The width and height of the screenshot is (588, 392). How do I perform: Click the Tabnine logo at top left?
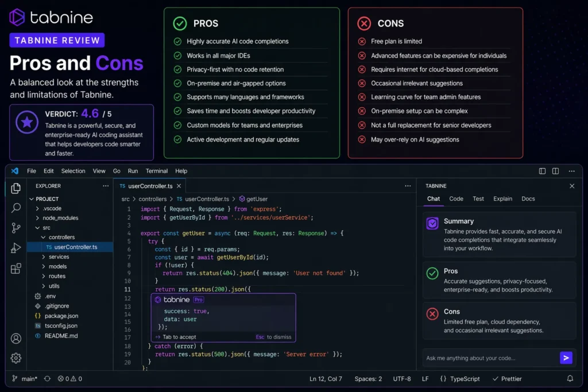click(x=51, y=17)
